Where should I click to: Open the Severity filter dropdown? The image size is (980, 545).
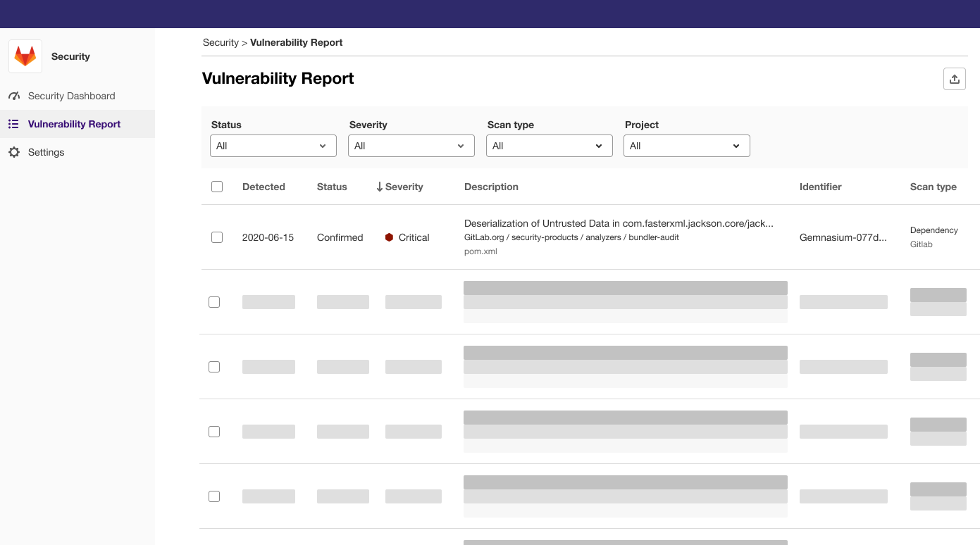pos(411,146)
